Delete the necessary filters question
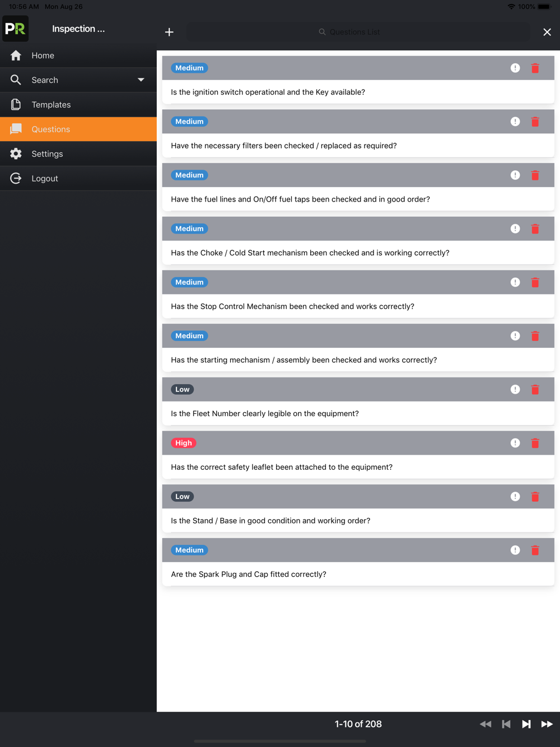Viewport: 560px width, 747px height. (535, 122)
